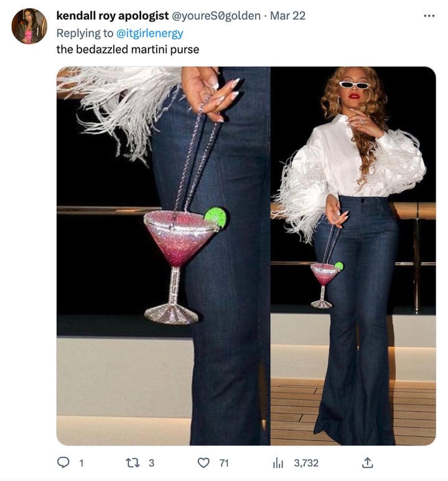Screen dimensions: 448x481
Task: Click the '3,732' views count
Action: 306,463
